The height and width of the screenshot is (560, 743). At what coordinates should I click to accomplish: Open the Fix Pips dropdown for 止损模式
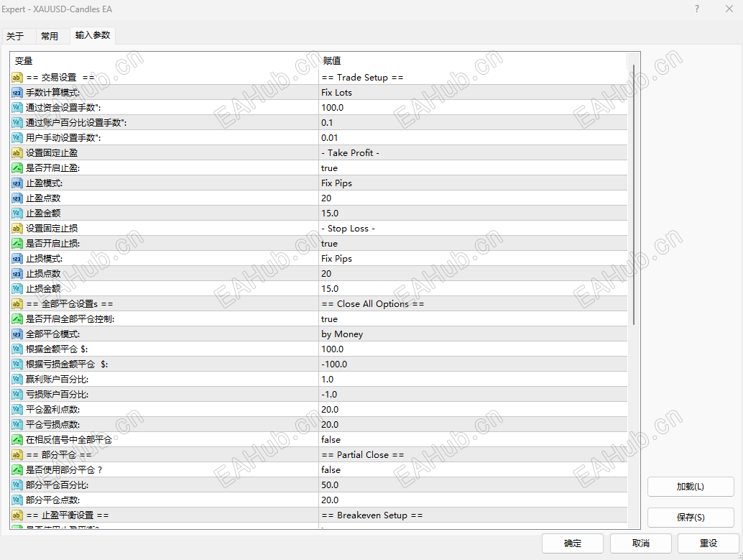point(473,258)
